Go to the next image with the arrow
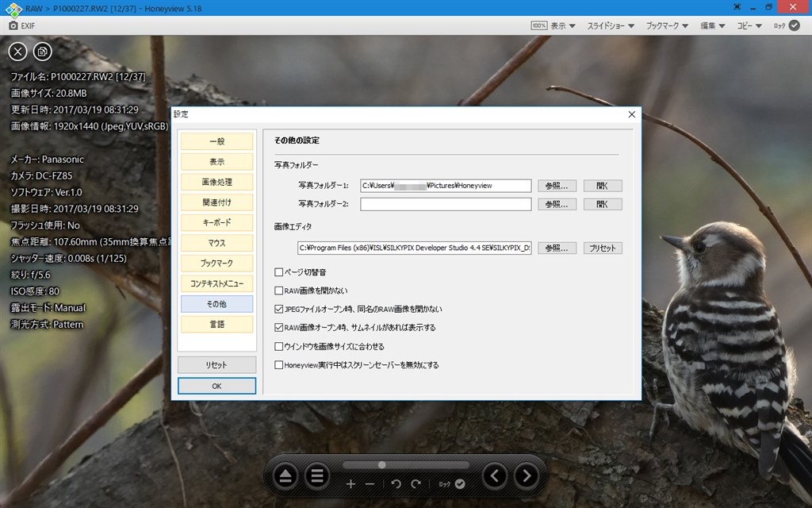 (x=526, y=475)
